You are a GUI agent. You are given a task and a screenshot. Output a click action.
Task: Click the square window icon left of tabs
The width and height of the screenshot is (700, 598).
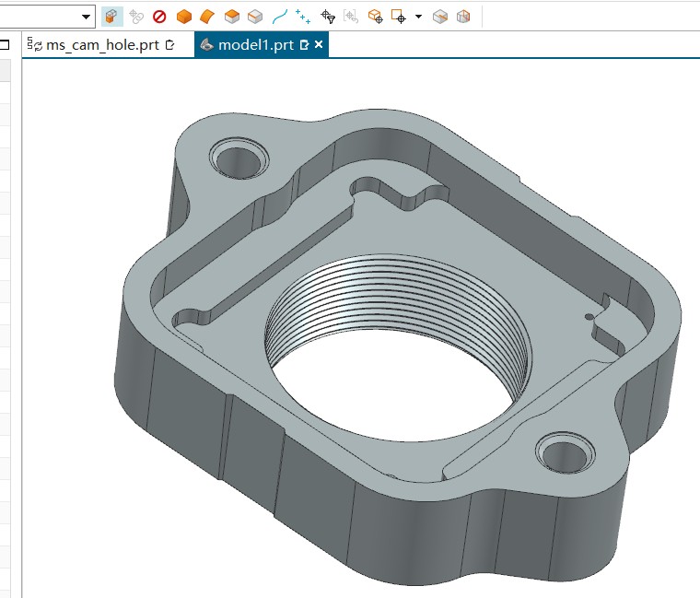tap(5, 44)
